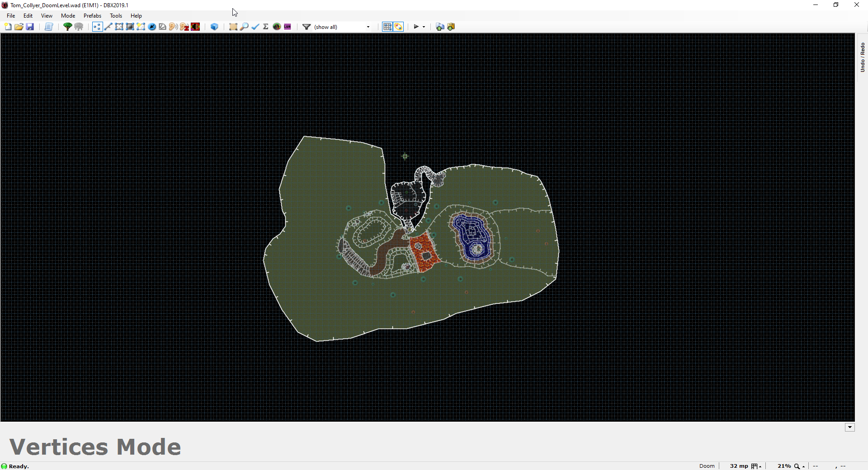Run the blue checkmark map analysis
The height and width of the screenshot is (470, 868).
(255, 27)
